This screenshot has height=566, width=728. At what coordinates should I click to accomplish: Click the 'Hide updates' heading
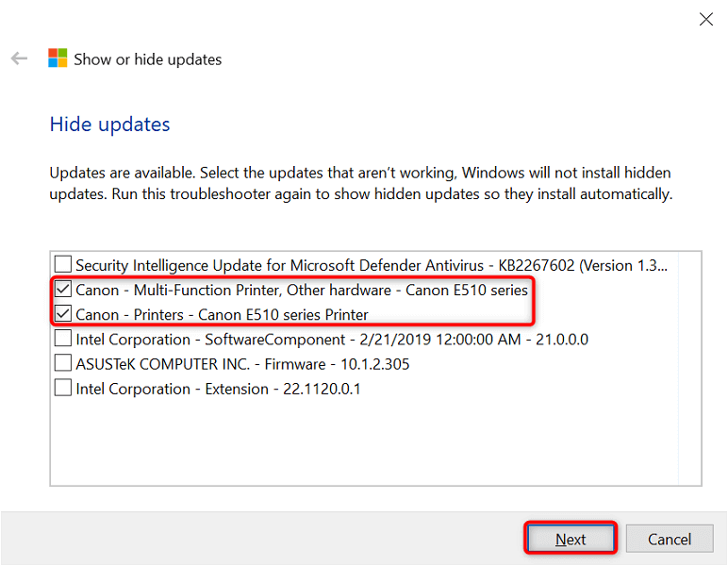(x=109, y=125)
